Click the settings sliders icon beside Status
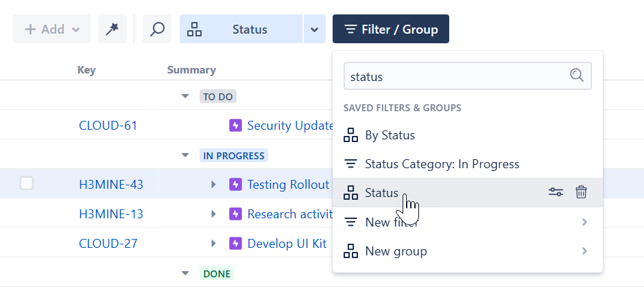 coord(556,193)
